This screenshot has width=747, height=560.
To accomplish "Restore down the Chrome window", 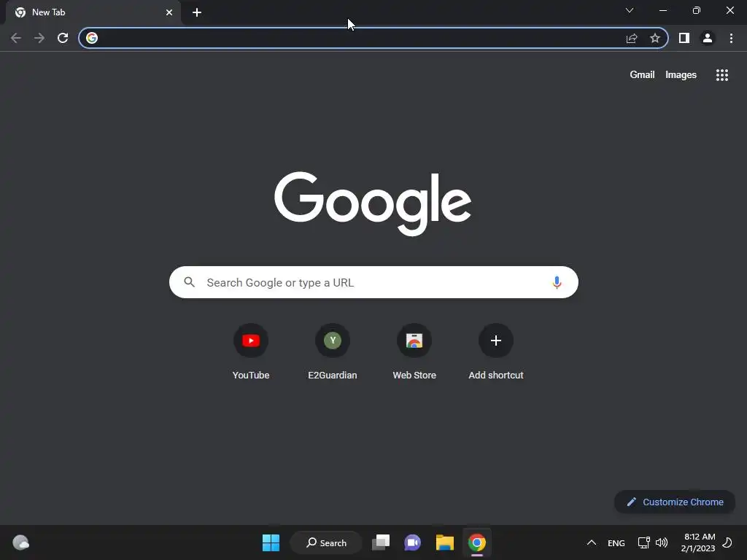I will tap(697, 10).
